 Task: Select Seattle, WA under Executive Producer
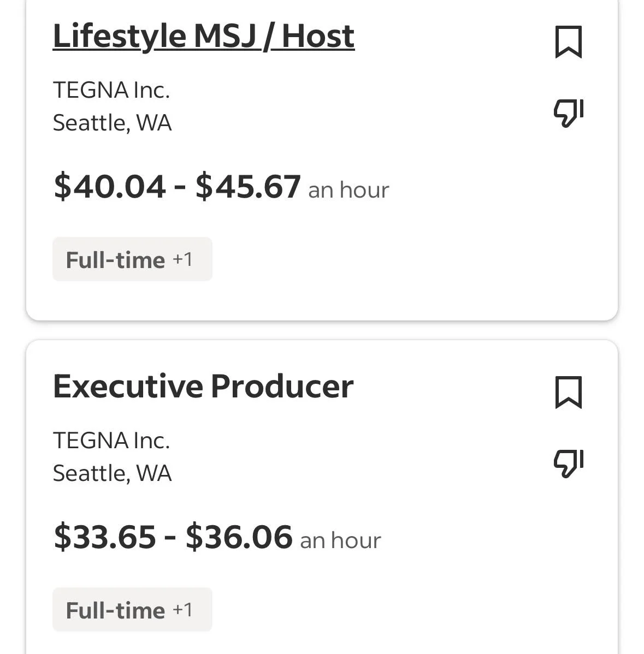pos(112,473)
